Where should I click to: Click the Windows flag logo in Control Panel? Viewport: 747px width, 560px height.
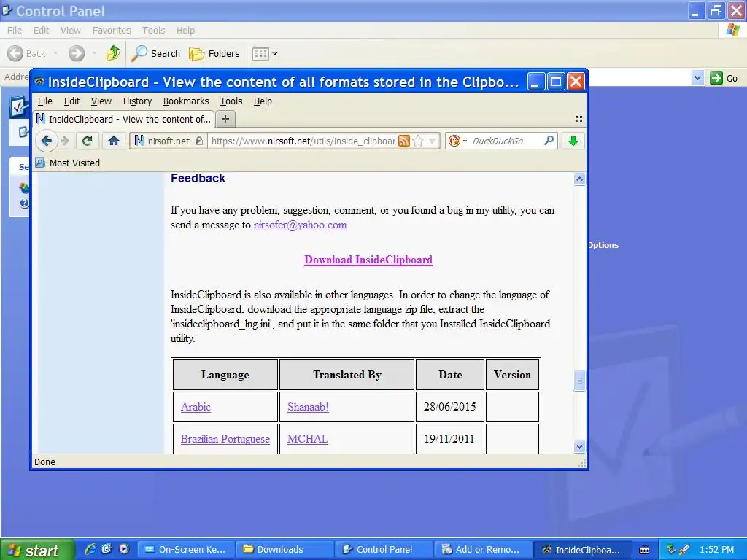pos(732,30)
